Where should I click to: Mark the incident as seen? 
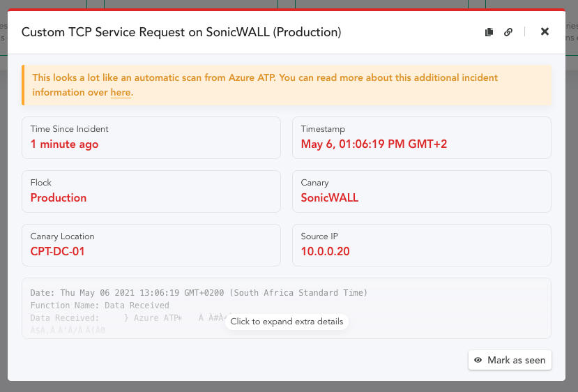[x=510, y=360]
